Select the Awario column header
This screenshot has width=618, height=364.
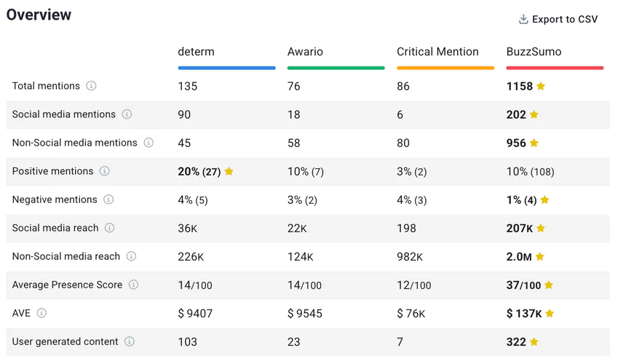point(305,52)
